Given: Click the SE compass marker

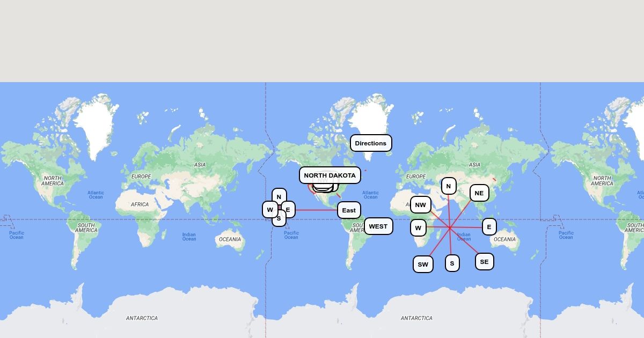Looking at the screenshot, I should (x=484, y=262).
